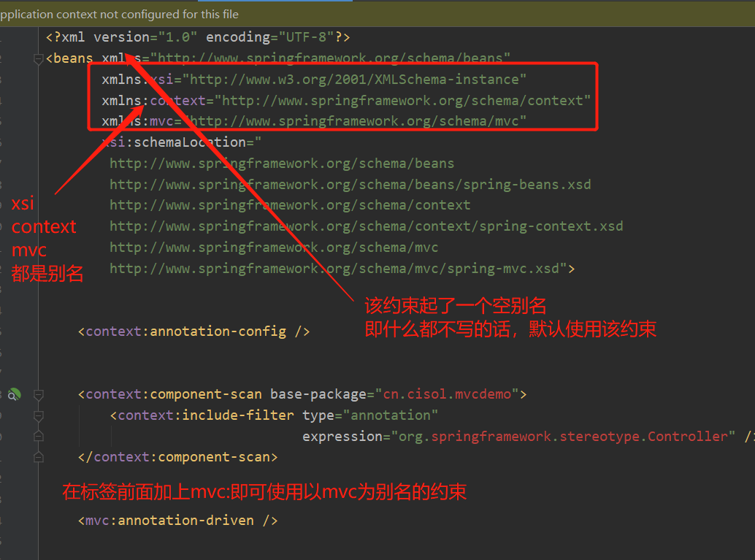The width and height of the screenshot is (755, 560).
Task: Click the schema/context URL without xsd
Action: point(290,206)
